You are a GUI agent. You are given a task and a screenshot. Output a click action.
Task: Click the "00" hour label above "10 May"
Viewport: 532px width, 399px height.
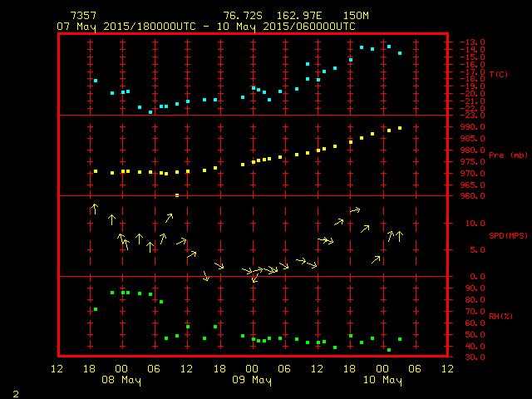[x=382, y=369]
